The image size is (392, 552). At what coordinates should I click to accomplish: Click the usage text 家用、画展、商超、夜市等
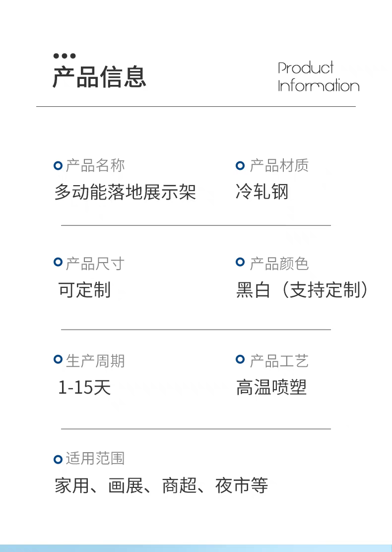coord(161,485)
